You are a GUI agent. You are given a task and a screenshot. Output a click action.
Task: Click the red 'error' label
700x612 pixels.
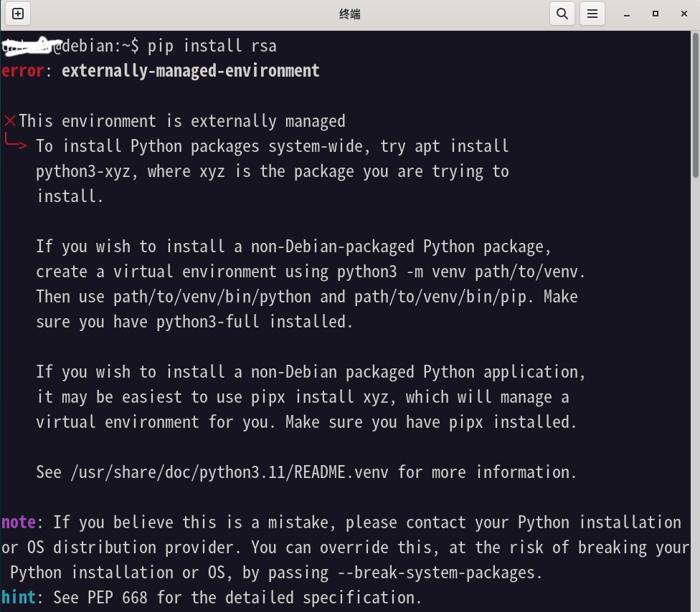tap(23, 71)
